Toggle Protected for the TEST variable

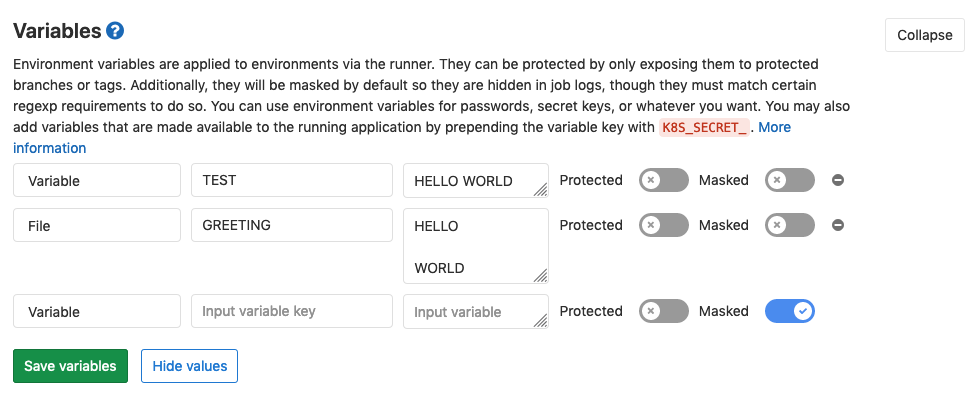[x=664, y=181]
